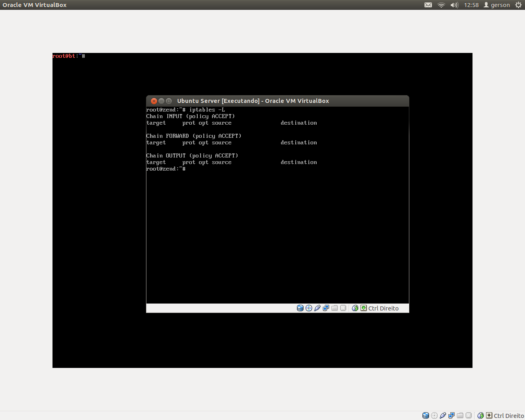Click 'Ctrl Direito' host key label in Ubuntu Server window

pyautogui.click(x=383, y=308)
